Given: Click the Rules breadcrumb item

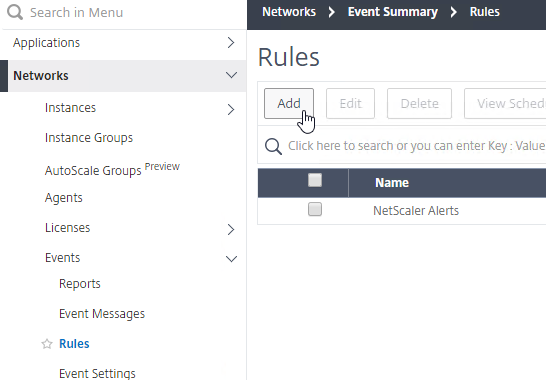Looking at the screenshot, I should coord(484,12).
